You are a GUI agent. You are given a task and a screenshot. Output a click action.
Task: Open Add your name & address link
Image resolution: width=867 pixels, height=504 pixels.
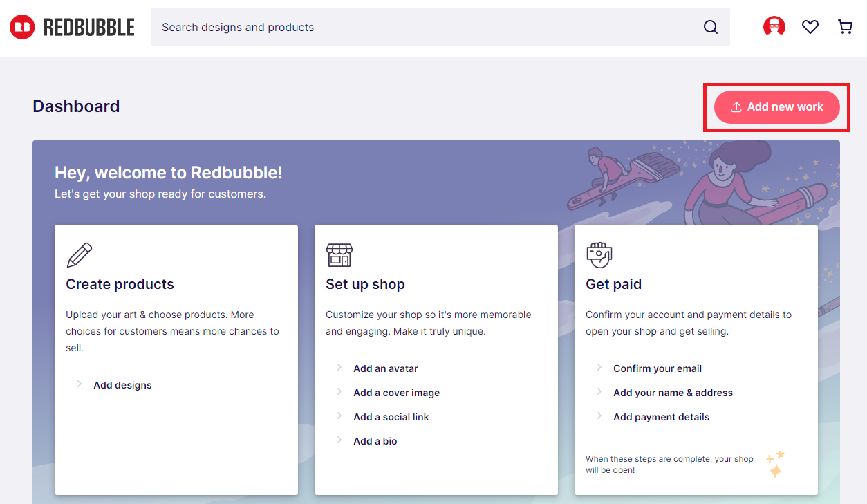tap(673, 393)
